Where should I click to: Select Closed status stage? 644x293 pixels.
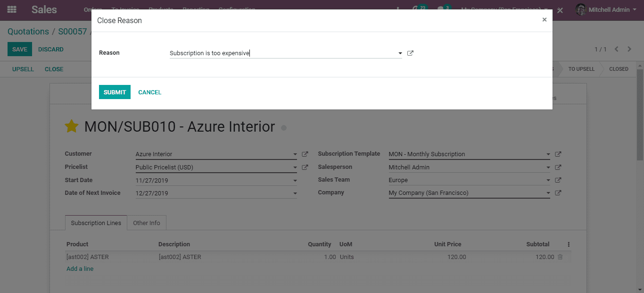(619, 69)
